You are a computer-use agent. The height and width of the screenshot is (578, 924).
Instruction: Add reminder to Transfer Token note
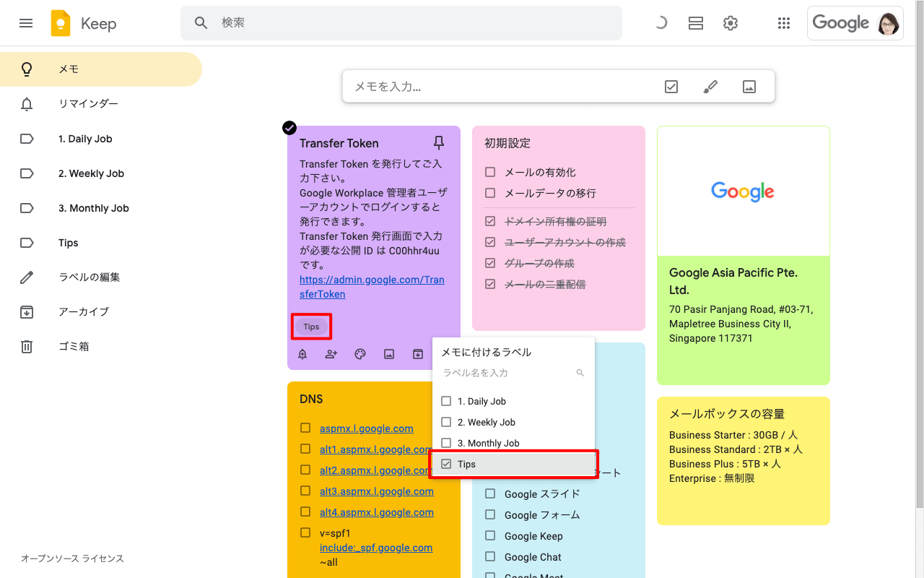tap(302, 354)
